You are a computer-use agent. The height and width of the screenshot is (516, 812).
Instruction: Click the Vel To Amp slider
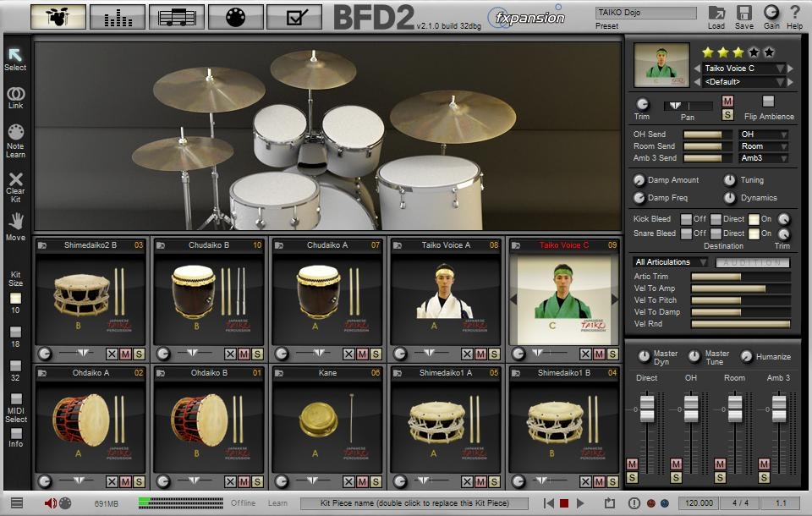pyautogui.click(x=741, y=288)
